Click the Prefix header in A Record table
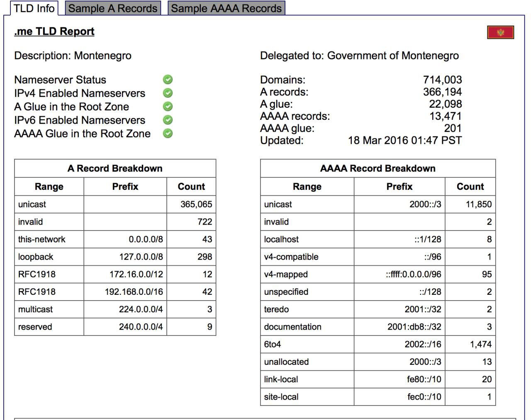This screenshot has height=420, width=531. (x=125, y=187)
